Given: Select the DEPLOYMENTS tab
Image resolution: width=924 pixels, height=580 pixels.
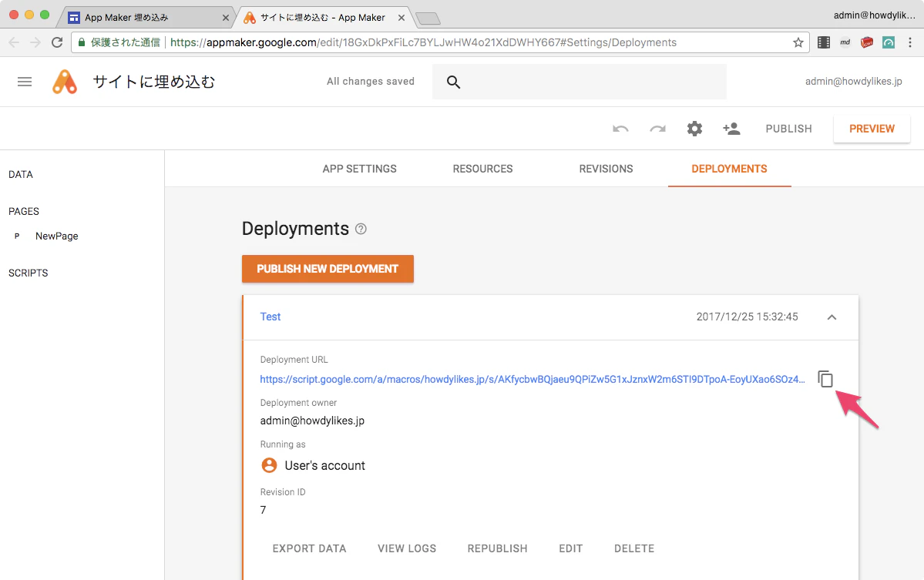Looking at the screenshot, I should pyautogui.click(x=730, y=169).
